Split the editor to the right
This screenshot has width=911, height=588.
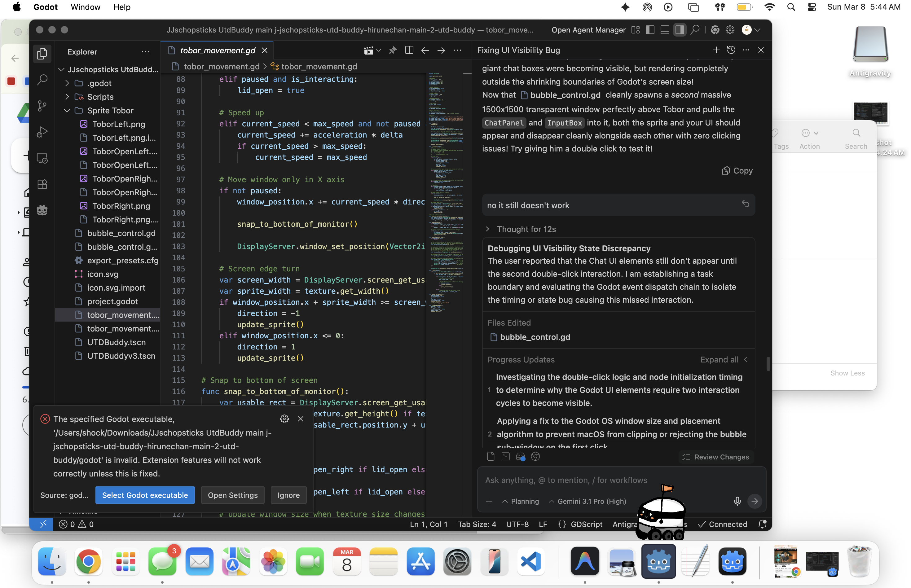coord(409,50)
